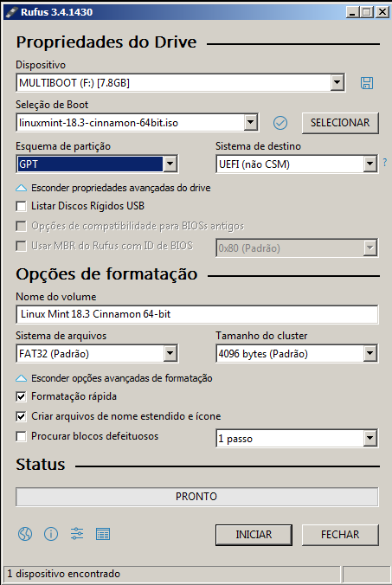Click the SELECIONAR button
Screen dimensions: 392x585
click(340, 123)
